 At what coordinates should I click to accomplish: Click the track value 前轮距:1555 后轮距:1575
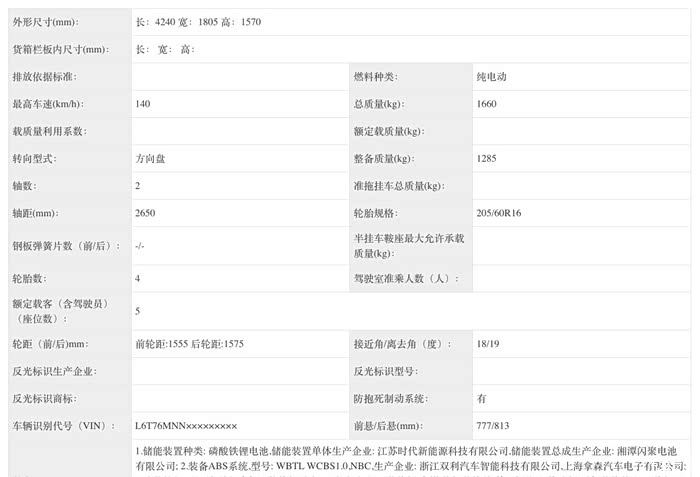click(189, 343)
